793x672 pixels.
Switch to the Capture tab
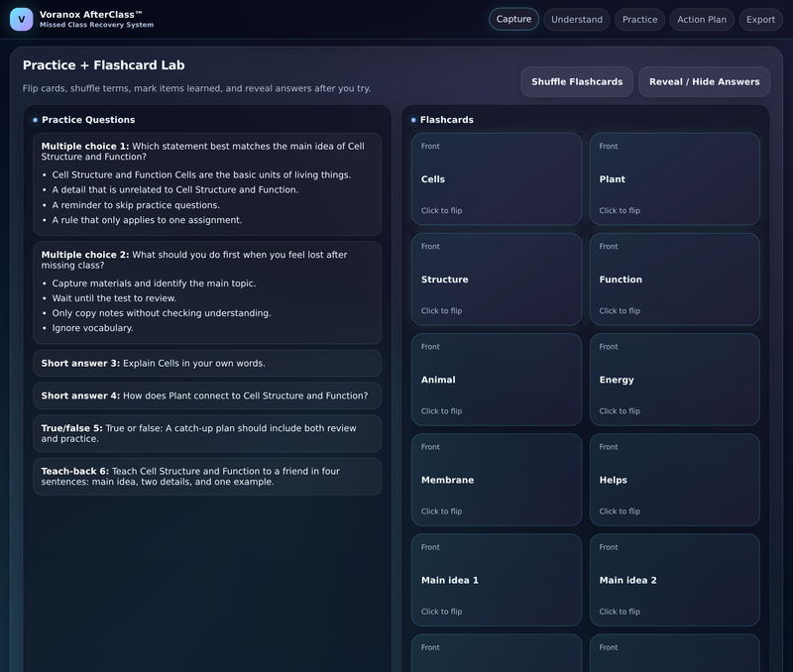click(x=513, y=19)
